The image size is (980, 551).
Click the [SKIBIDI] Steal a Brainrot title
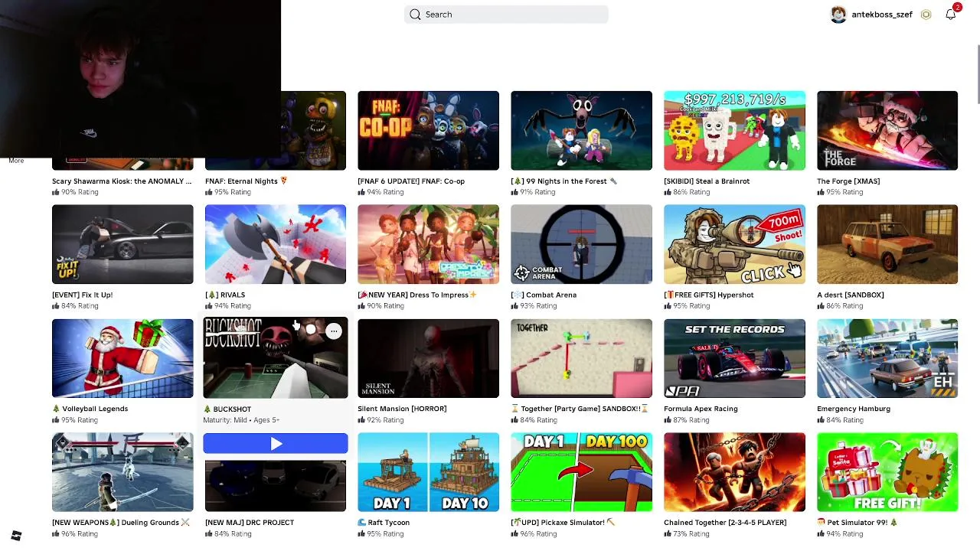click(707, 181)
